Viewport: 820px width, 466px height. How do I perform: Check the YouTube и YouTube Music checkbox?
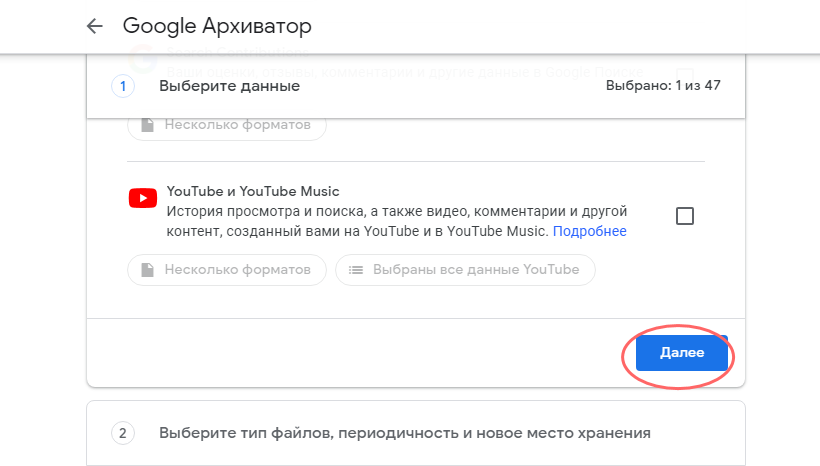coord(685,216)
